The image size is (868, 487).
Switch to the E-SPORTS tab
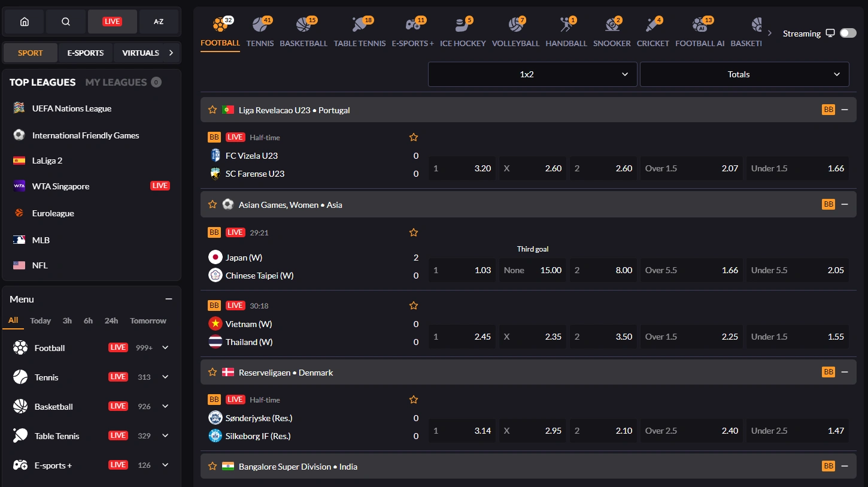tap(86, 53)
